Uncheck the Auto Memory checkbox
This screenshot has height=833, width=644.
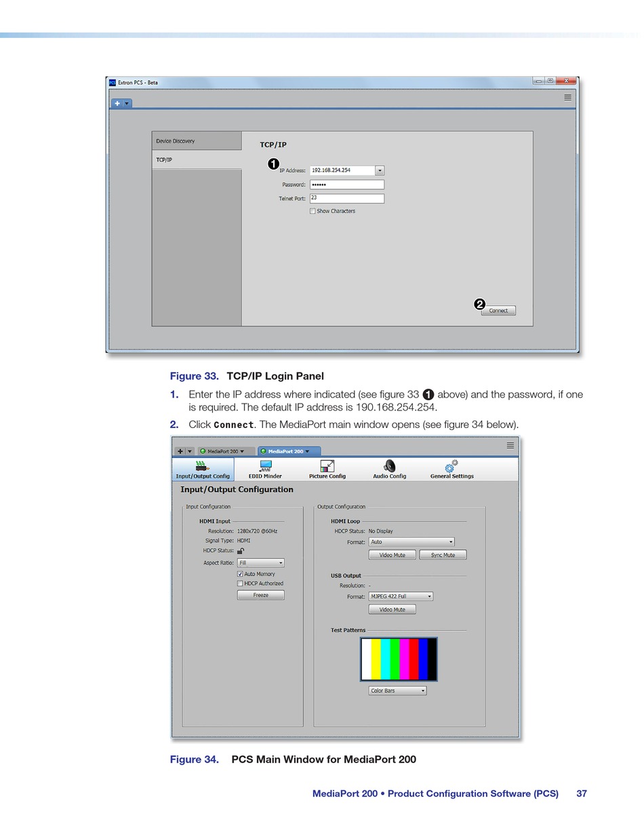(240, 574)
